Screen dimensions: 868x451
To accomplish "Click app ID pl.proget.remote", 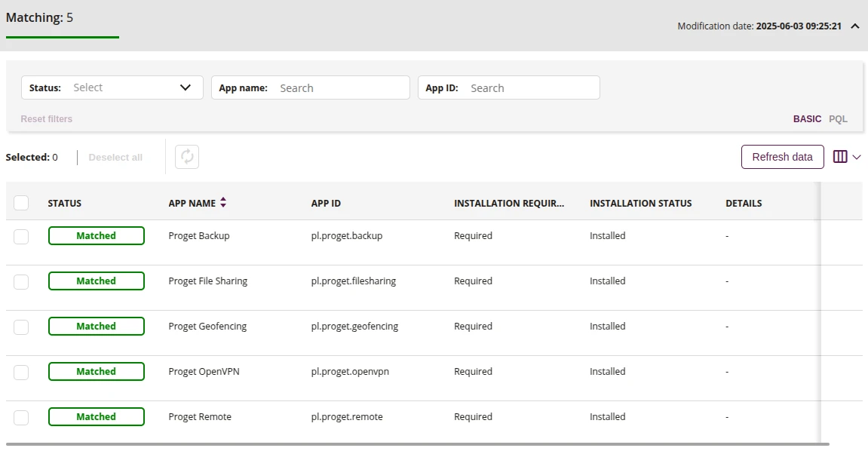I will click(x=347, y=417).
